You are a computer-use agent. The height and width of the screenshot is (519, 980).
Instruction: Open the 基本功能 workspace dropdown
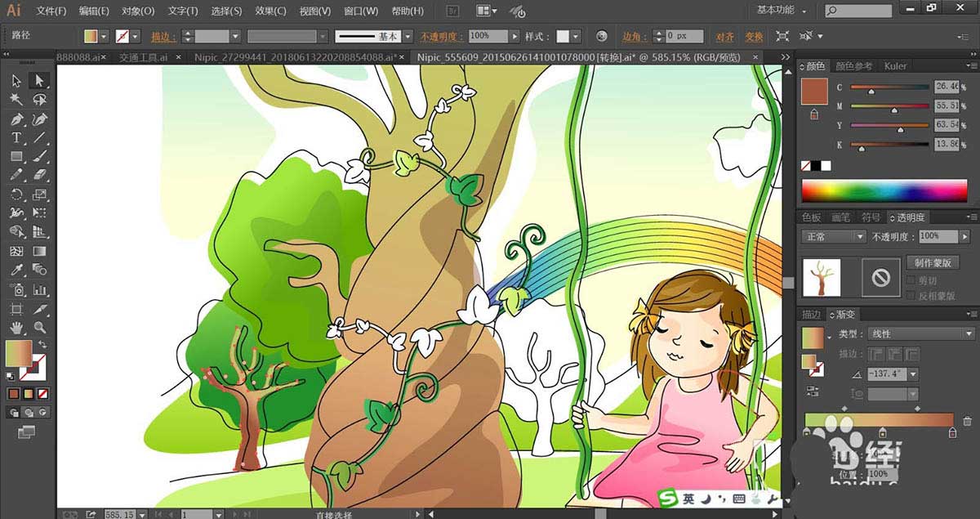click(x=782, y=11)
